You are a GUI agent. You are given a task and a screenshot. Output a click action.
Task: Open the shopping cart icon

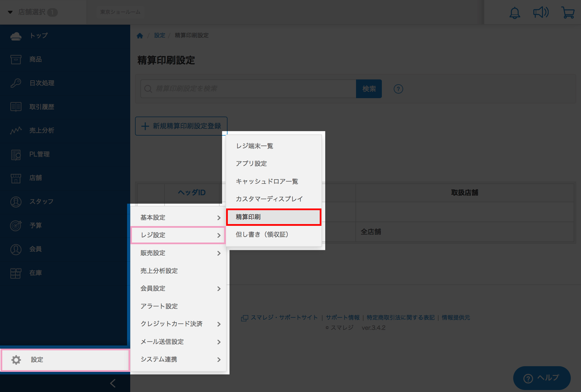(x=568, y=13)
